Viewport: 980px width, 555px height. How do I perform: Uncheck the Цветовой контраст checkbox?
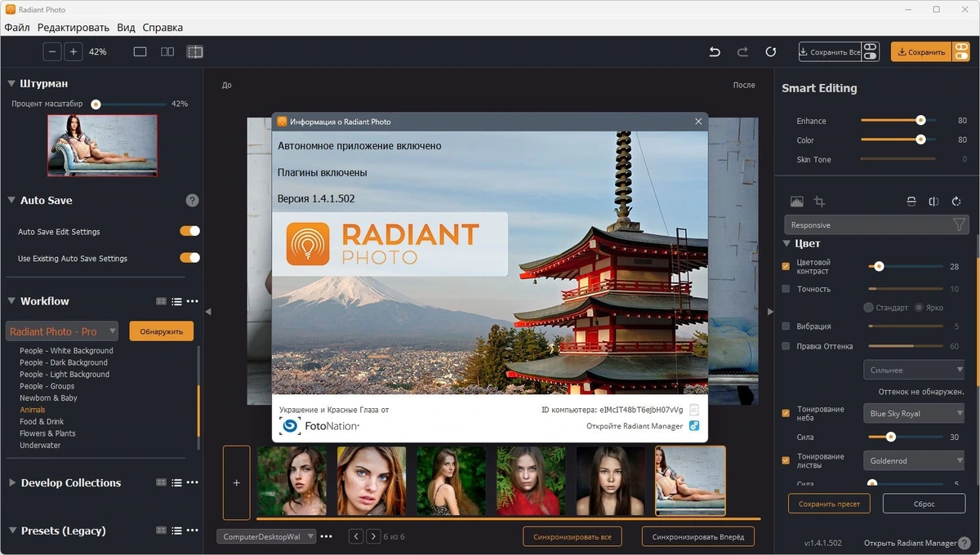786,266
